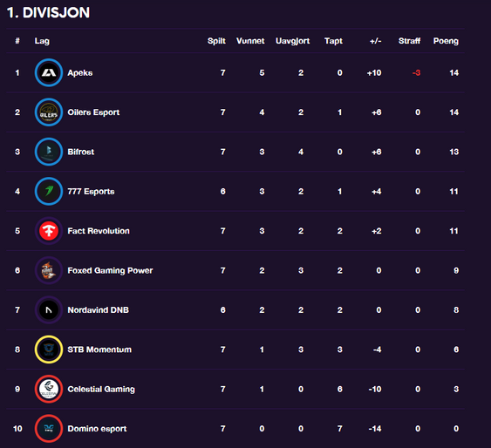The image size is (491, 448).
Task: Open the Nordavind DNB team link
Action: (x=99, y=310)
